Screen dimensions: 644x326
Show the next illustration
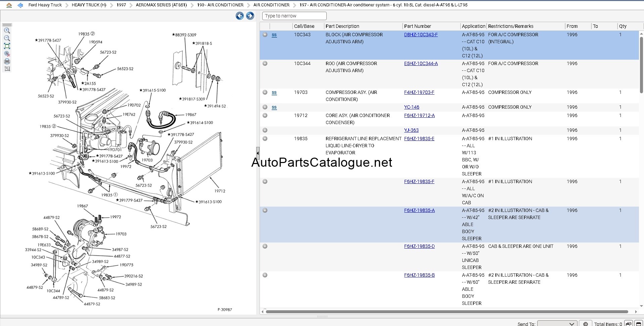[250, 16]
